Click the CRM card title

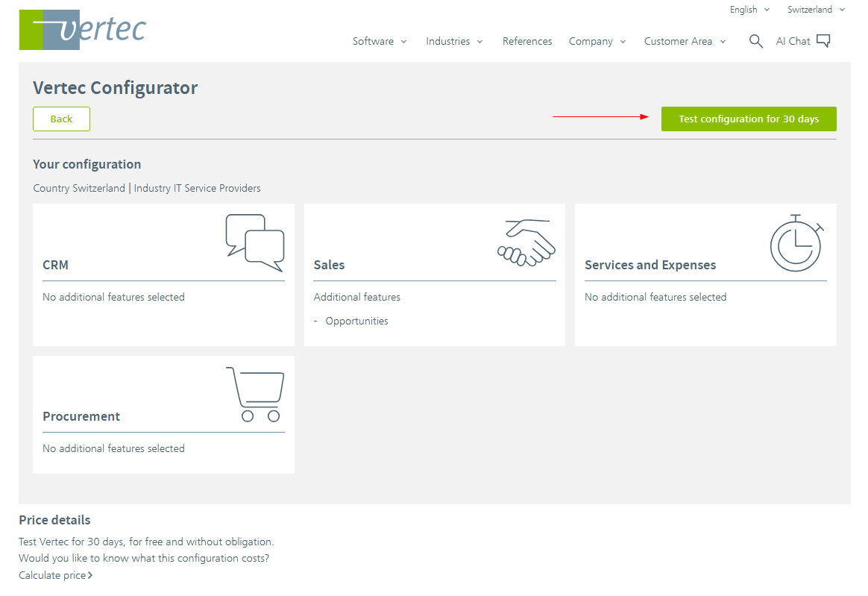55,266
